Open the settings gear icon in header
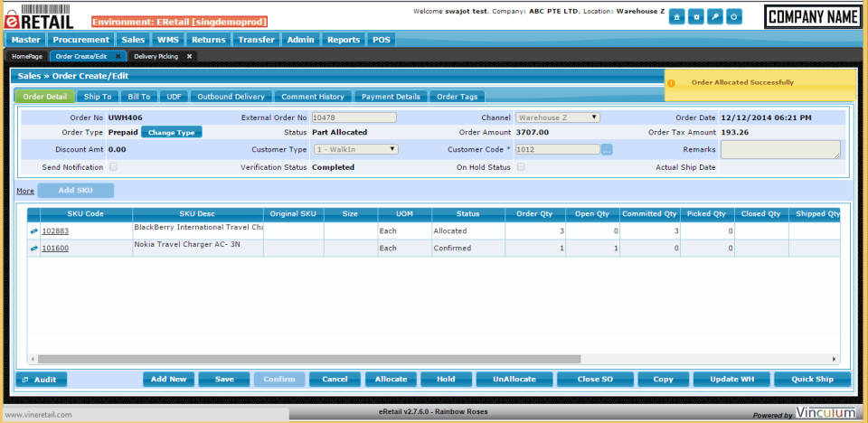The height and width of the screenshot is (423, 868). 696,17
